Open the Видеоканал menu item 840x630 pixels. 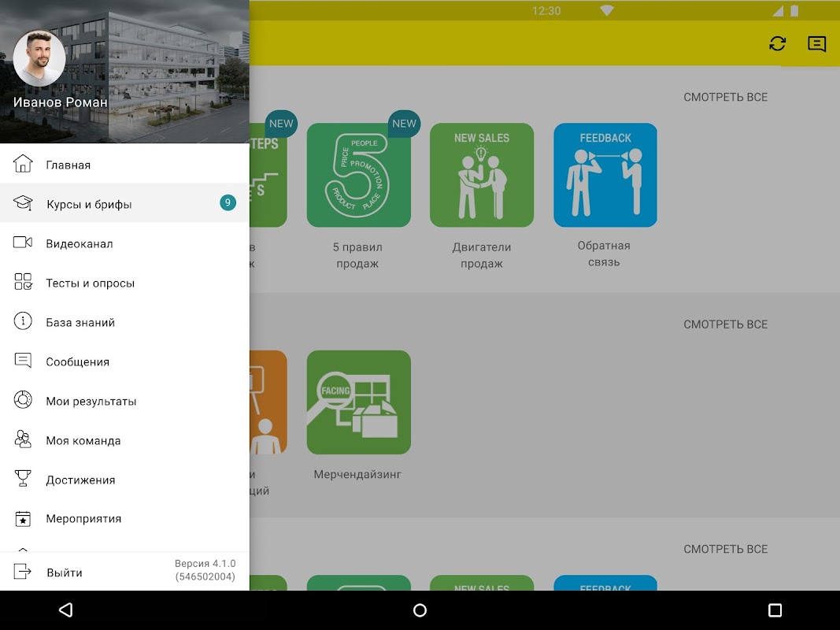coord(124,243)
